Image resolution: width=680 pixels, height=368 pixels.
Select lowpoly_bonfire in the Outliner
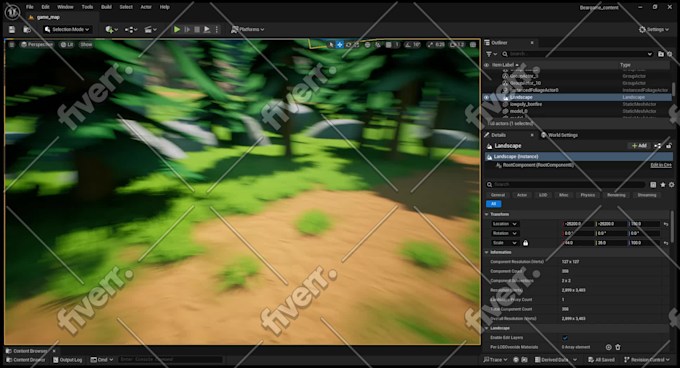click(526, 104)
